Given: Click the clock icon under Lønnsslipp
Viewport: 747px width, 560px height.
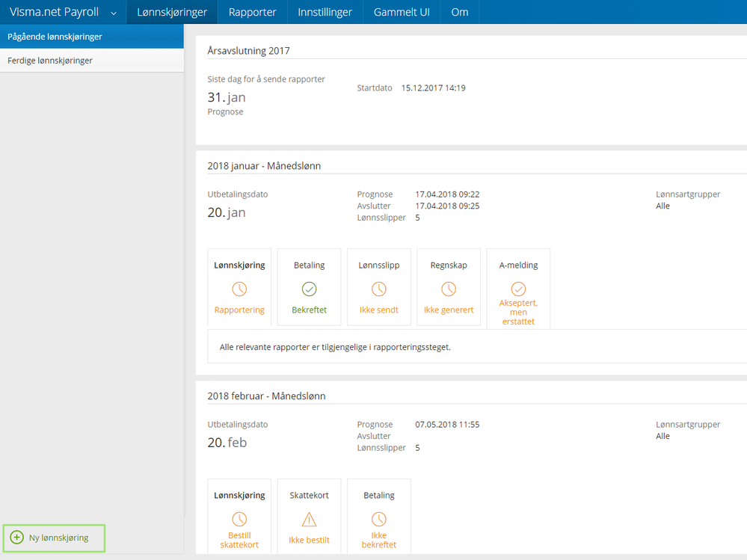Looking at the screenshot, I should (379, 289).
